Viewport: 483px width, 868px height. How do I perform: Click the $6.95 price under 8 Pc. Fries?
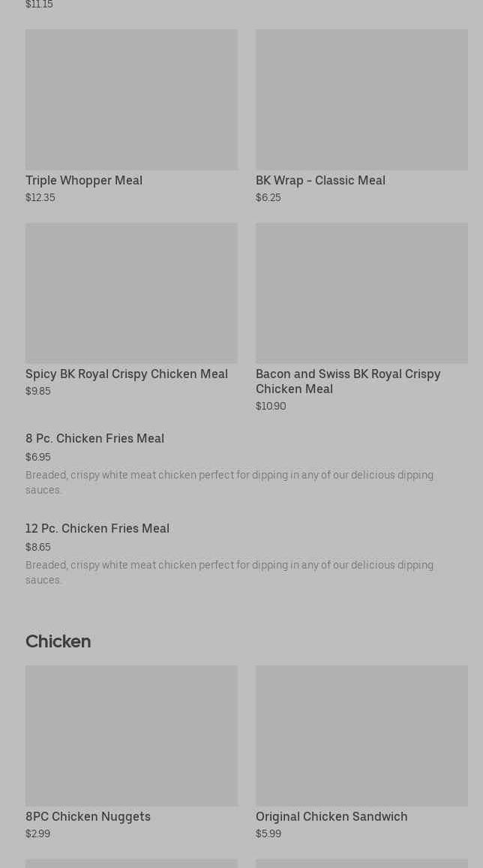coord(38,458)
